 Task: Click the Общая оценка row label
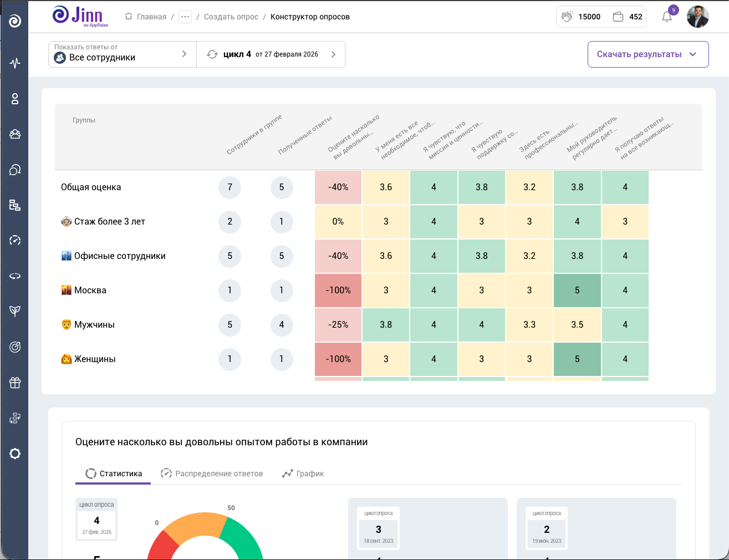(91, 187)
